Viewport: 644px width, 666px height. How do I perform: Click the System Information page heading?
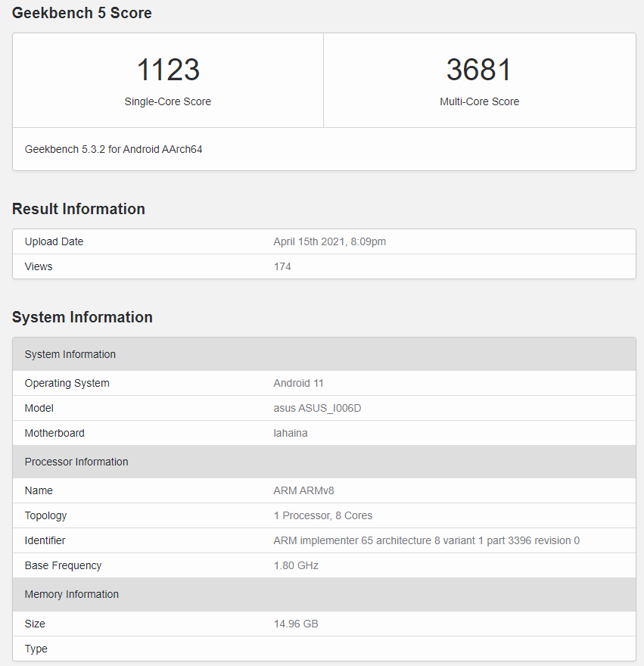click(82, 317)
